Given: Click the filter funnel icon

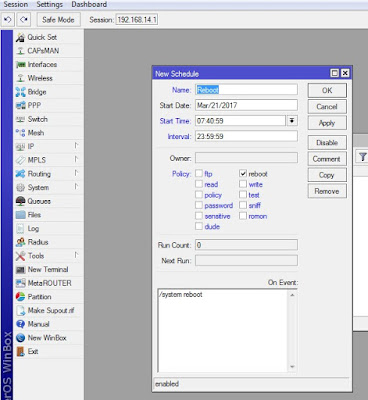Looking at the screenshot, I should click(363, 157).
